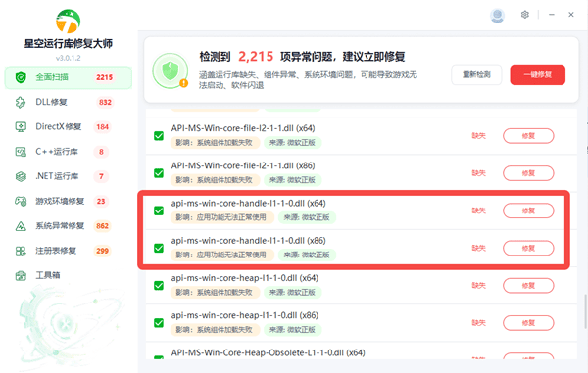This screenshot has height=373, width=588.
Task: Click the 832 count badge
Action: click(x=105, y=102)
